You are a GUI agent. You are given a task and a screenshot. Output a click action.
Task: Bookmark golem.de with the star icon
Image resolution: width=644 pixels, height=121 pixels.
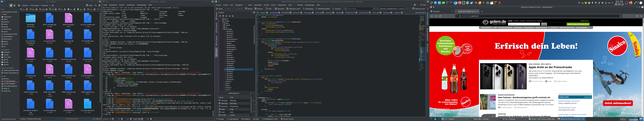620,16
